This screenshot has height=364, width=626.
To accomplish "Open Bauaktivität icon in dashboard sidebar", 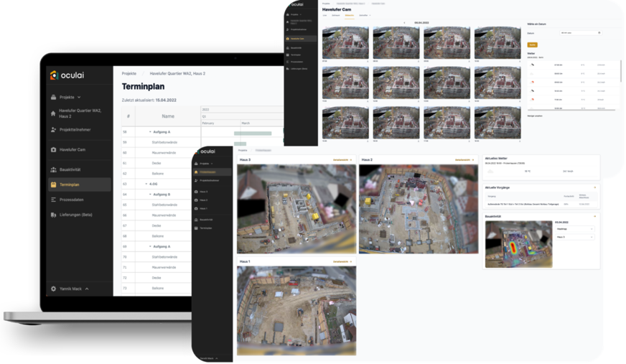I will [196, 220].
